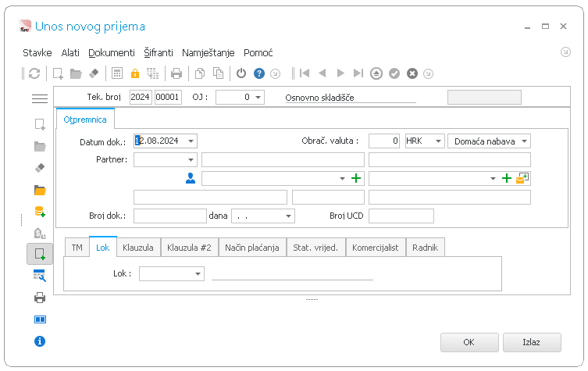Image resolution: width=588 pixels, height=371 pixels.
Task: Switch to the Radnik tab
Action: 426,248
